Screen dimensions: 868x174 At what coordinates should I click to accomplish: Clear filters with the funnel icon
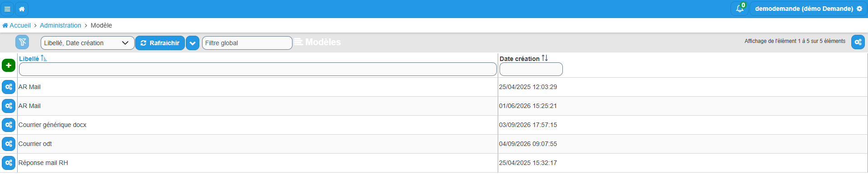[22, 42]
